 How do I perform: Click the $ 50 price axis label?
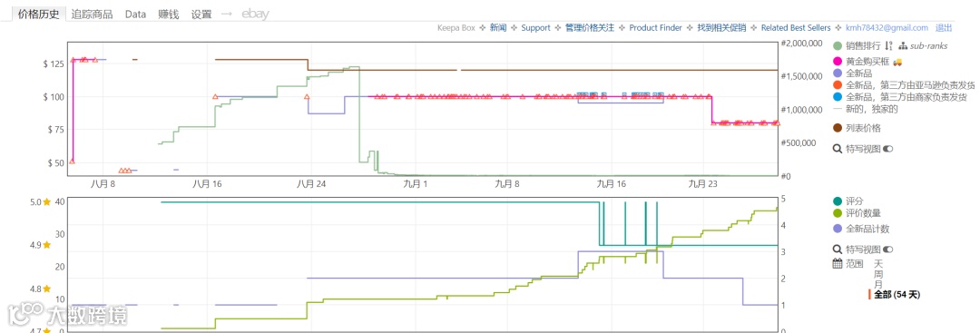tap(55, 163)
